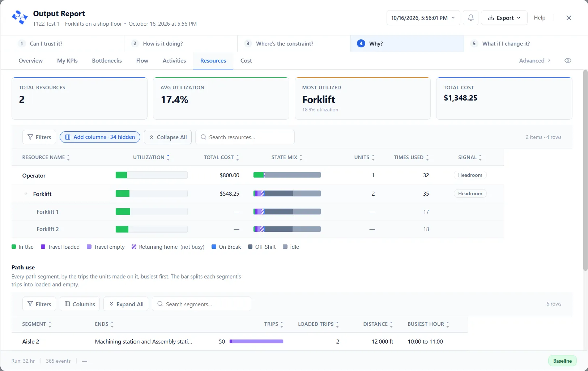Sort by the State Mix column arrows
Image resolution: width=588 pixels, height=371 pixels.
pos(301,157)
